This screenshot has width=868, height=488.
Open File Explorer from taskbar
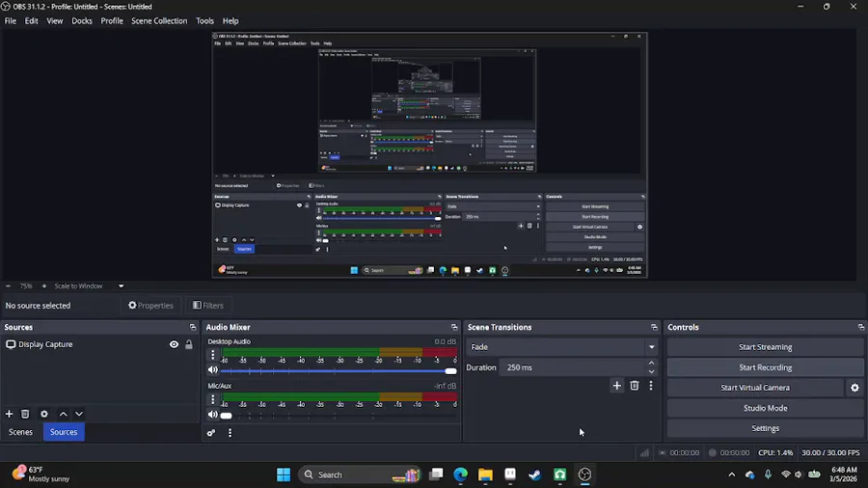coord(485,474)
